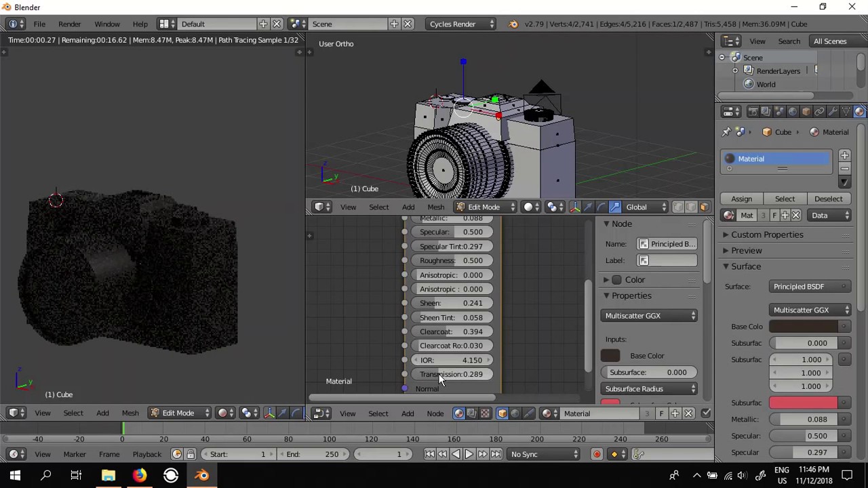
Task: Open the Help menu
Action: point(140,24)
